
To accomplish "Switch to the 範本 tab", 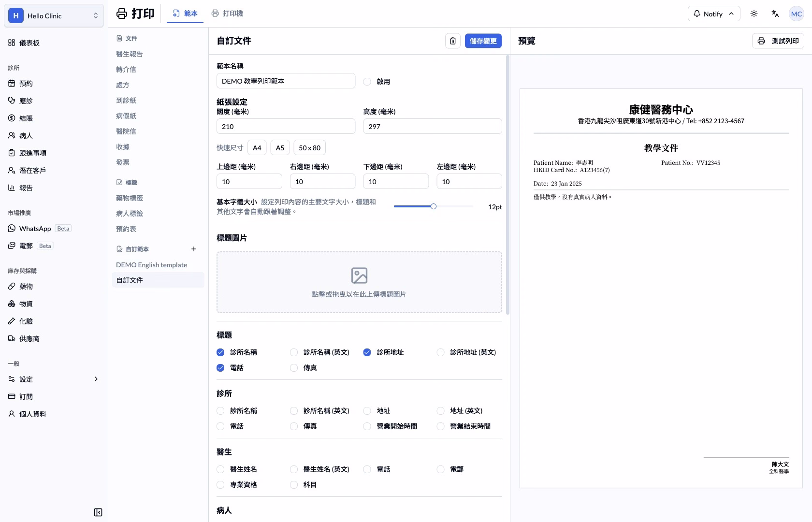I will tap(185, 14).
